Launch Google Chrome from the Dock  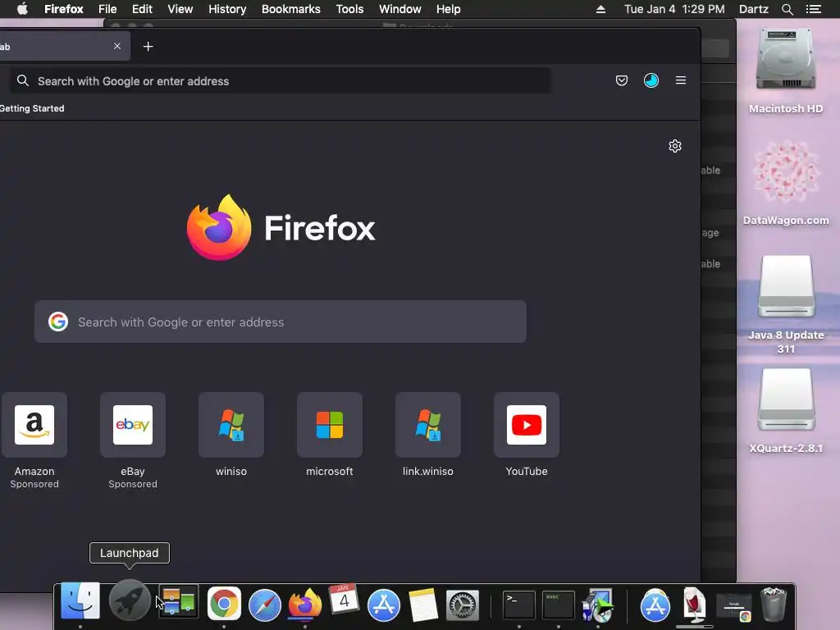(224, 604)
